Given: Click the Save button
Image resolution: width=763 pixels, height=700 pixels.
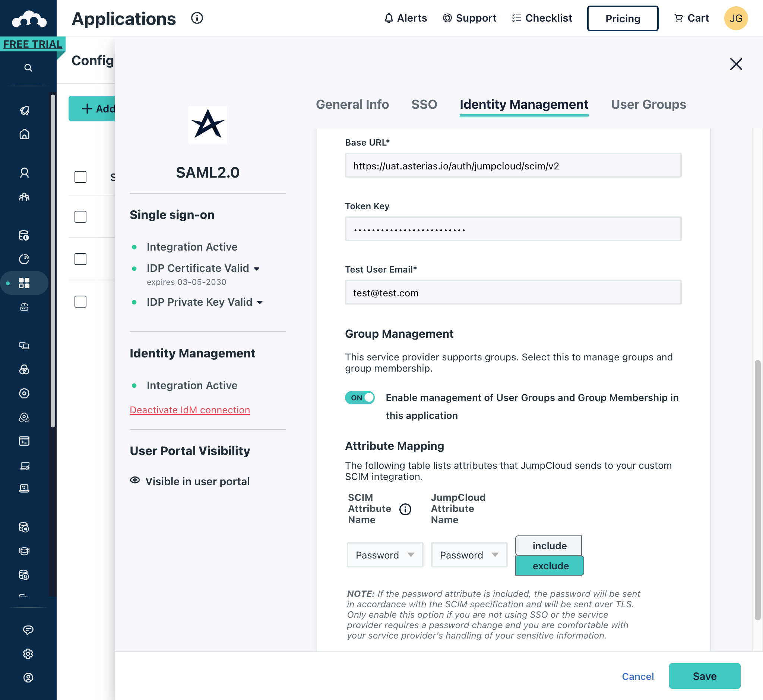Looking at the screenshot, I should tap(704, 676).
